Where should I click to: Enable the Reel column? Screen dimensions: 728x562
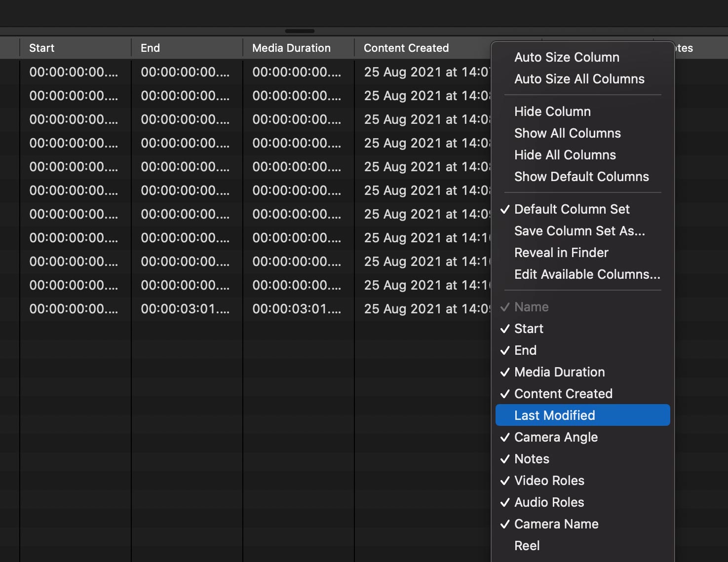(582, 546)
